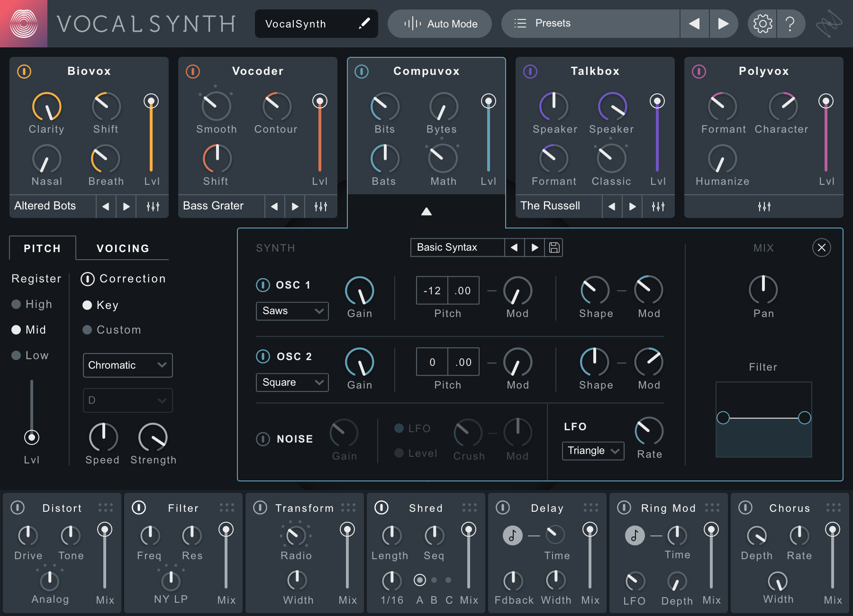Switch to the VOICING tab
The width and height of the screenshot is (853, 616).
click(x=122, y=248)
